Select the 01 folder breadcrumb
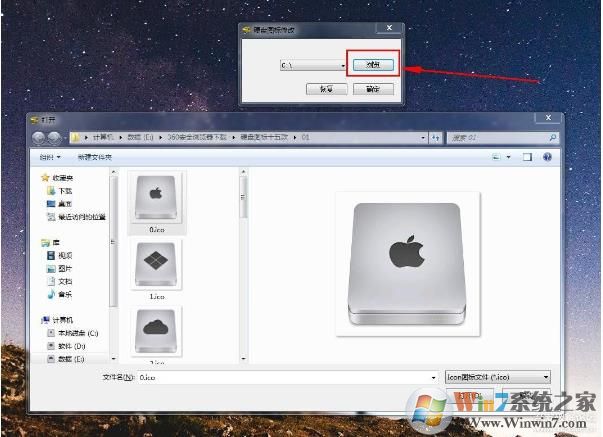Viewport: 603px width, 437px height. (x=305, y=137)
